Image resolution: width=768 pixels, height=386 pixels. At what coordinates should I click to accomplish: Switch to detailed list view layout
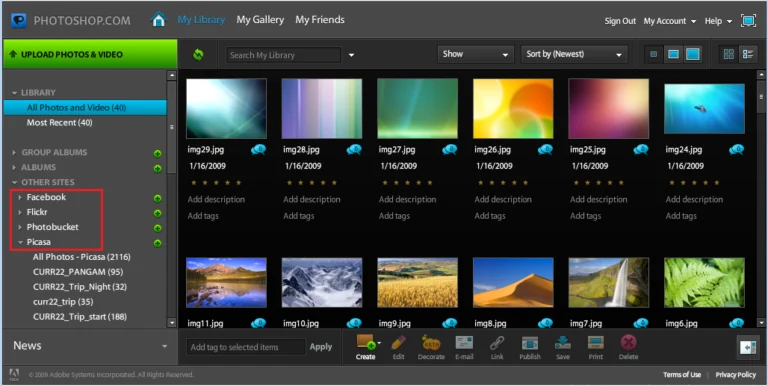748,54
